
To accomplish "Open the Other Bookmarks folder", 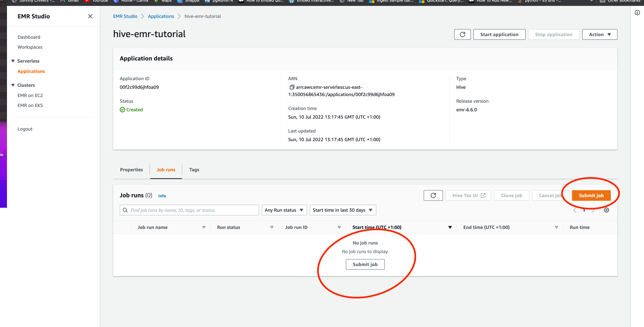I will point(620,1).
